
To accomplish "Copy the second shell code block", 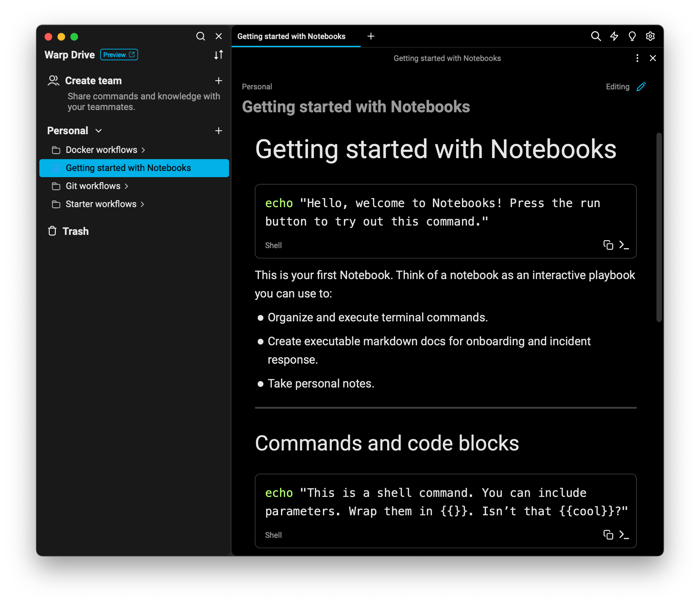I will pyautogui.click(x=608, y=535).
